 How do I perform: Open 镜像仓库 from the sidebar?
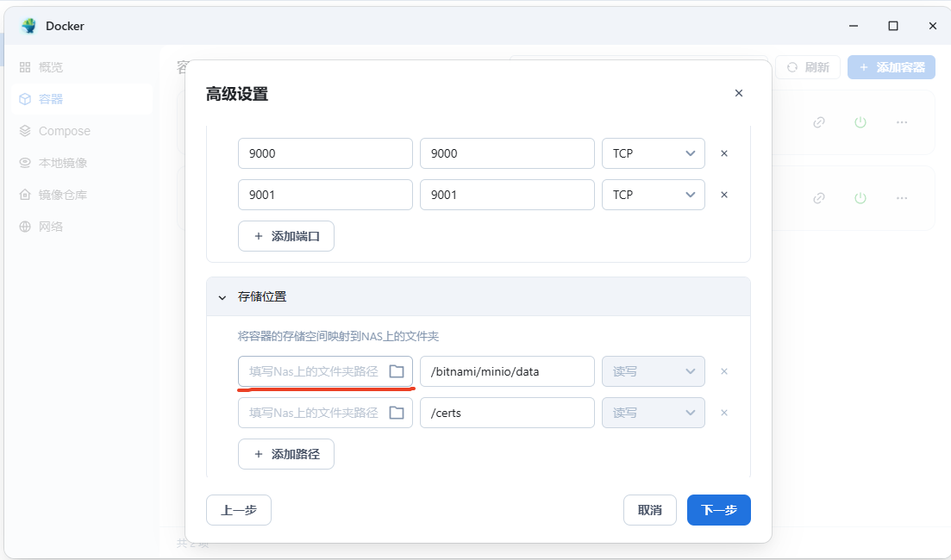(63, 195)
